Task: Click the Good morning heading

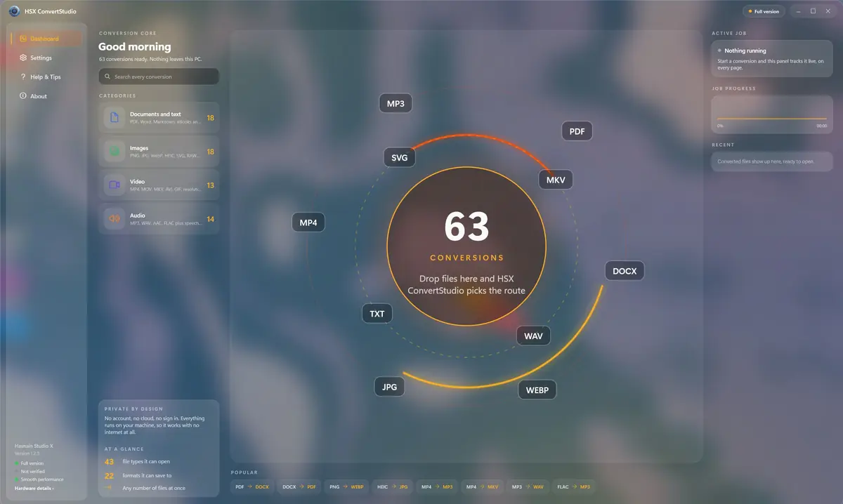Action: tap(134, 47)
